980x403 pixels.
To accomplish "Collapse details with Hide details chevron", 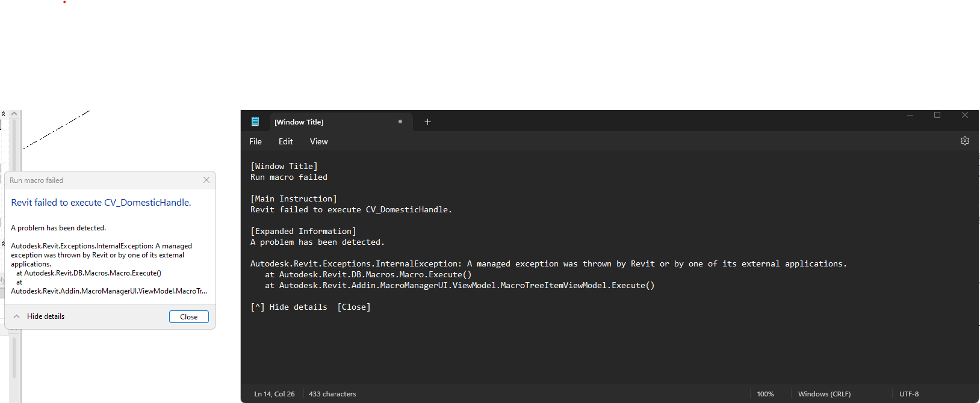I will (x=17, y=316).
